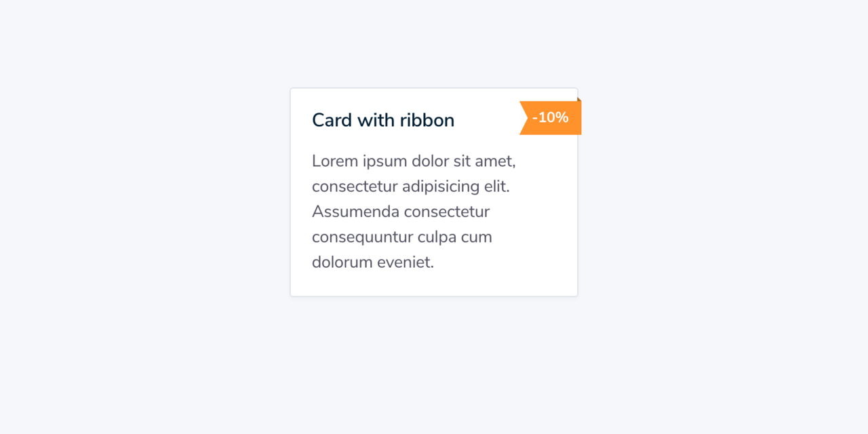Screen dimensions: 868x434
Task: Click the word "cum" in the paragraph
Action: pyautogui.click(x=476, y=237)
